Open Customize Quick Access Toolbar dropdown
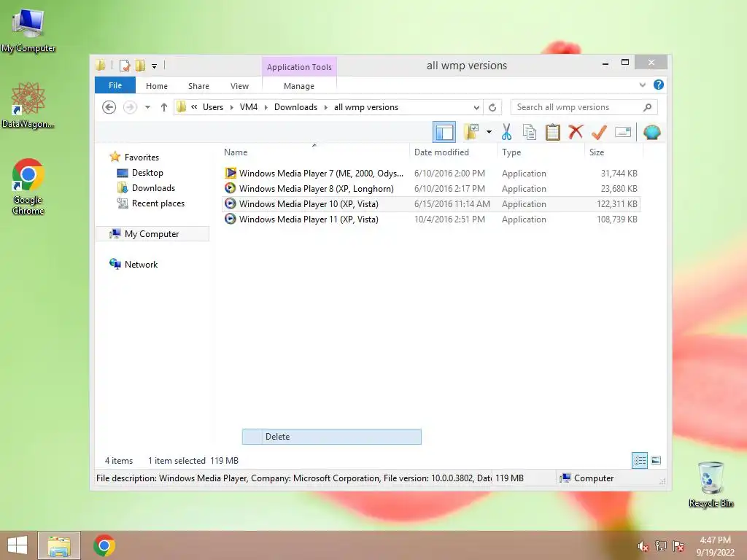Screen dimensions: 747x560 pyautogui.click(x=155, y=66)
